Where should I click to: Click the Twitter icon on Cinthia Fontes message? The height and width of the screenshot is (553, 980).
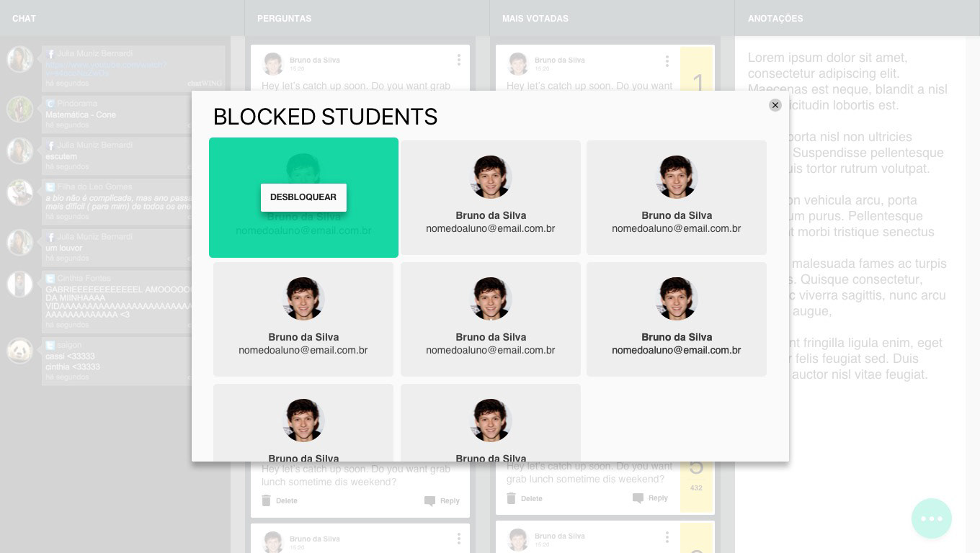(x=50, y=279)
